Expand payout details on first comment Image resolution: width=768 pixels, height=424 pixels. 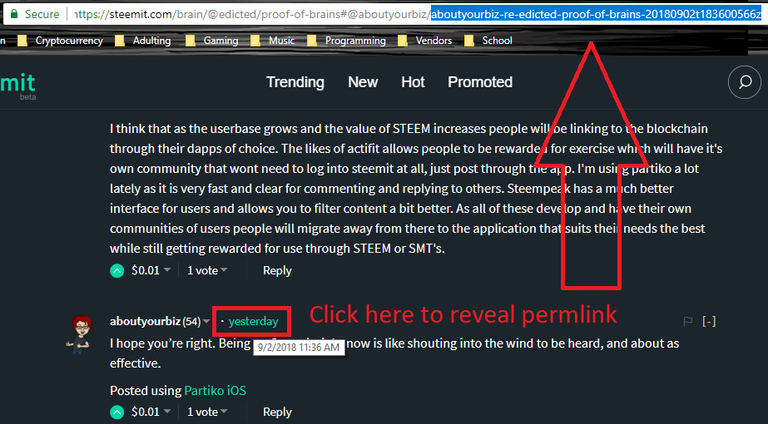[x=167, y=270]
